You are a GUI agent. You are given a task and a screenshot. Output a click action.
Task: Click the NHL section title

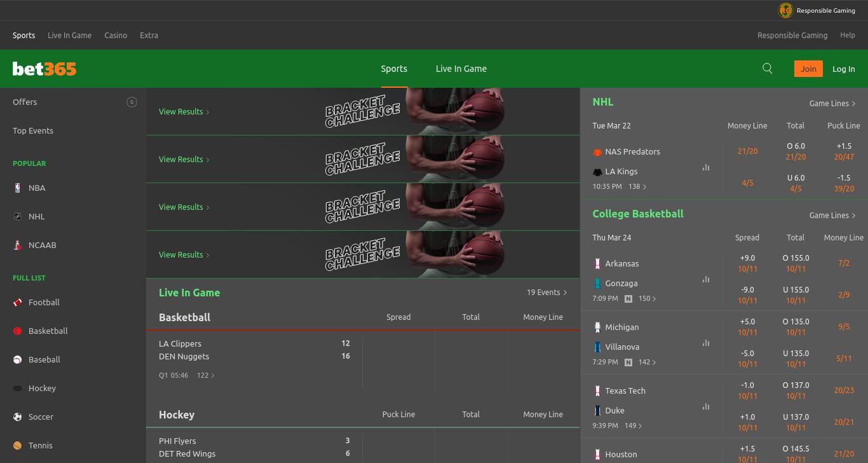tap(603, 102)
